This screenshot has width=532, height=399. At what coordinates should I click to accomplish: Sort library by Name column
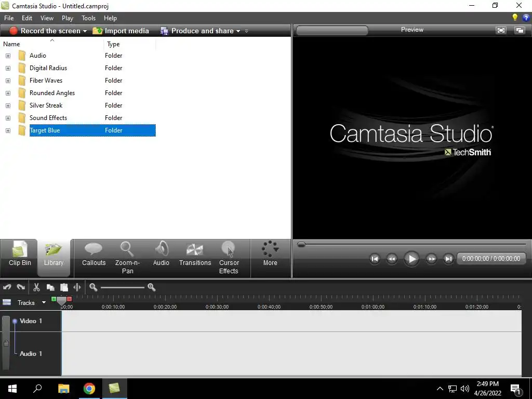coord(52,44)
